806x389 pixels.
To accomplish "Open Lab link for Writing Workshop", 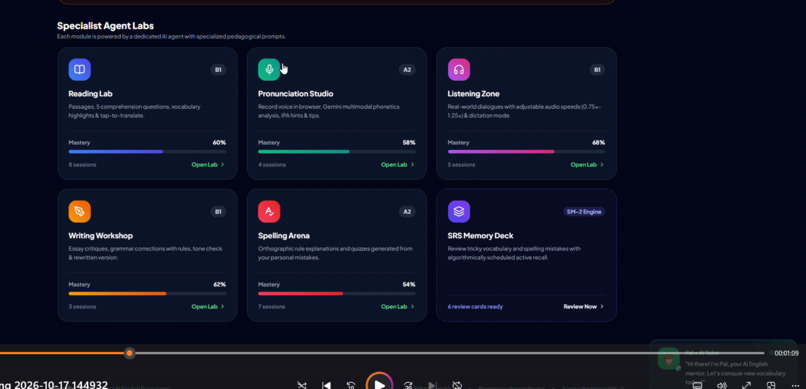I will (x=208, y=307).
